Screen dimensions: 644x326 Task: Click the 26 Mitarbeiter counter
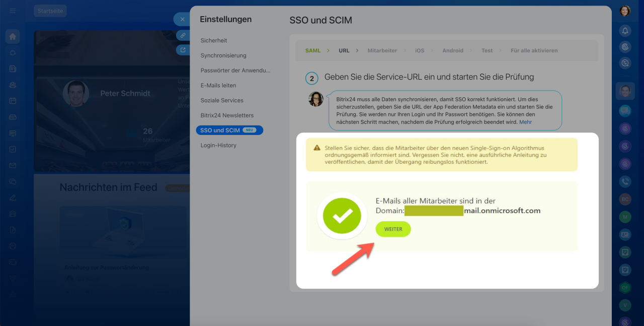tap(149, 135)
